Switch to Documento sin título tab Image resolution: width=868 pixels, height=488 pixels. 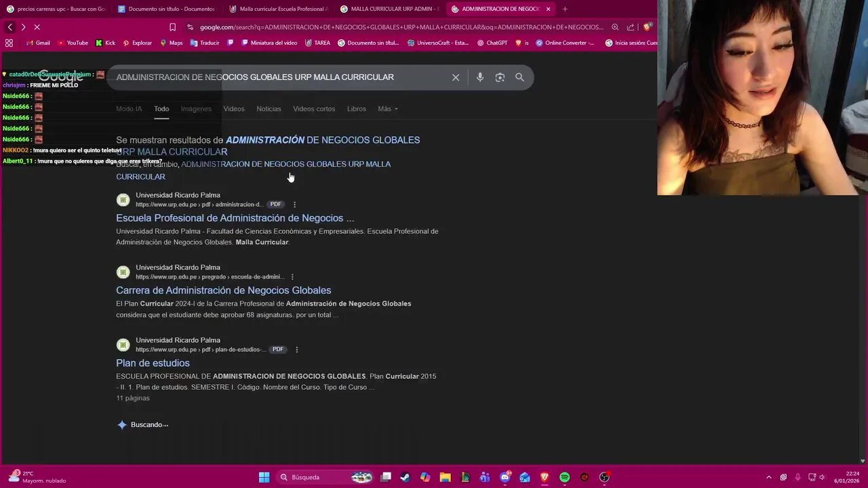point(167,9)
